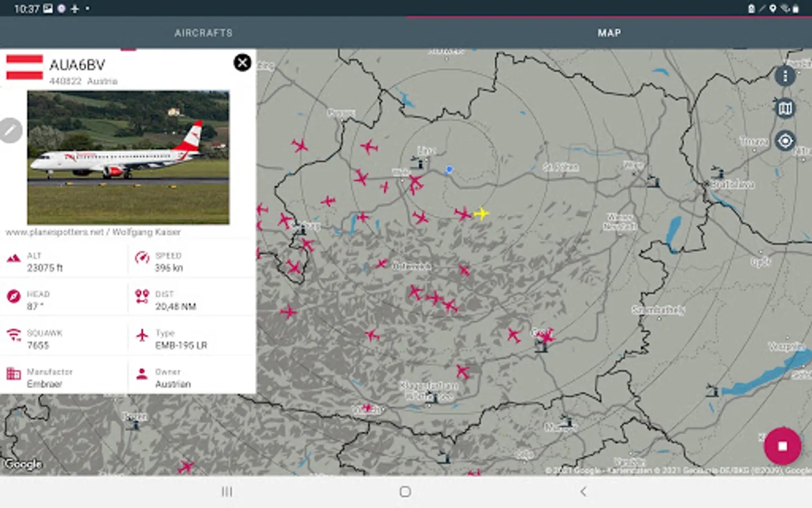Switch to the MAP tab

pos(609,33)
